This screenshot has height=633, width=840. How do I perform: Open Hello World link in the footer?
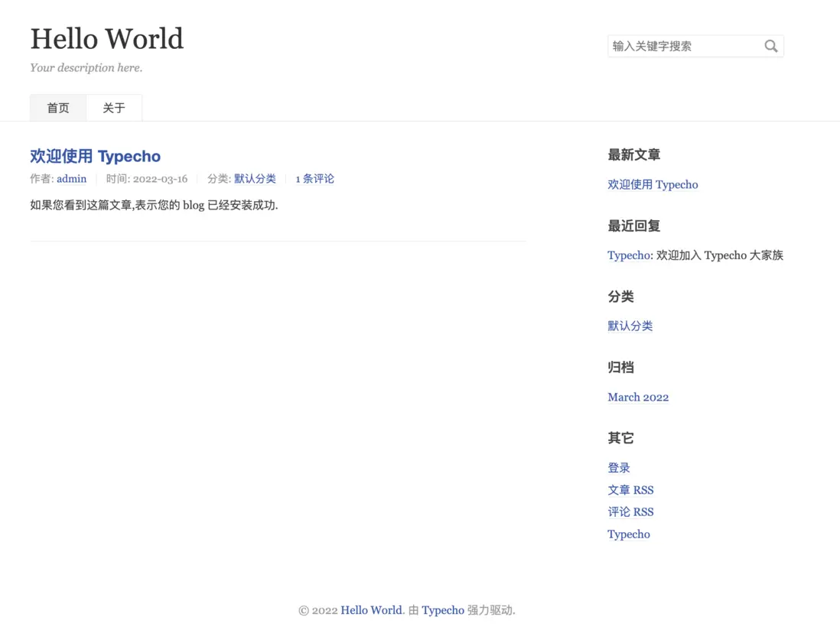(371, 610)
